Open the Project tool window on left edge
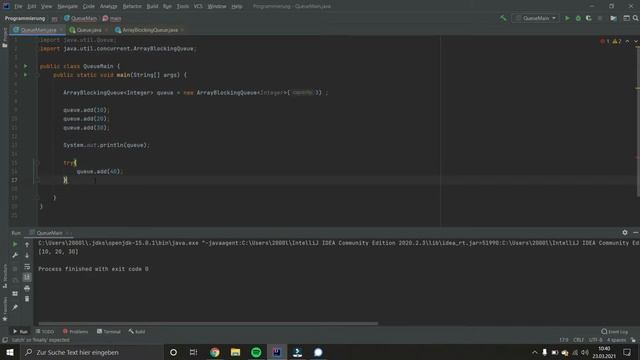Screen dimensions: 640x360 pos(4,38)
